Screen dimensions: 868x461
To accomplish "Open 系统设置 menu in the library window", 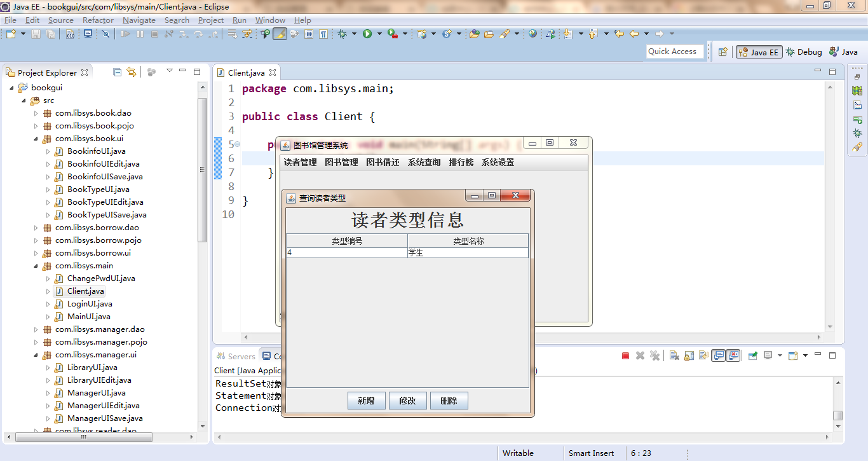I will [498, 162].
